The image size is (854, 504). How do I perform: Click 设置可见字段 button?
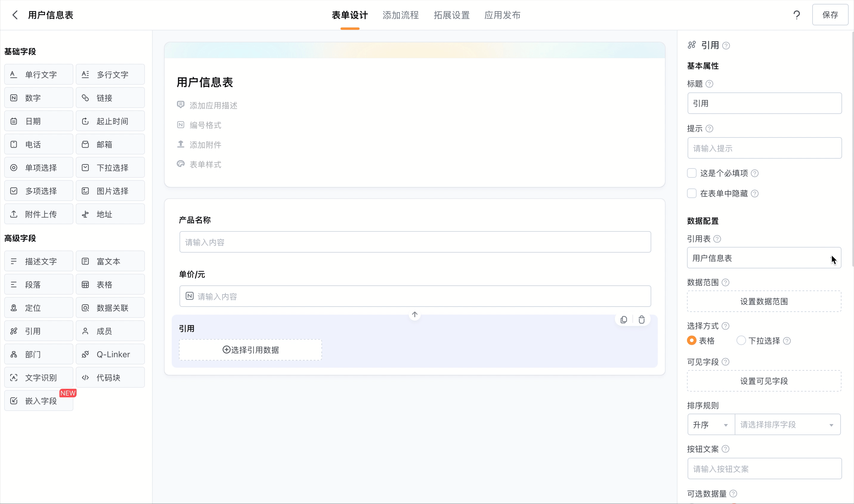coord(764,381)
